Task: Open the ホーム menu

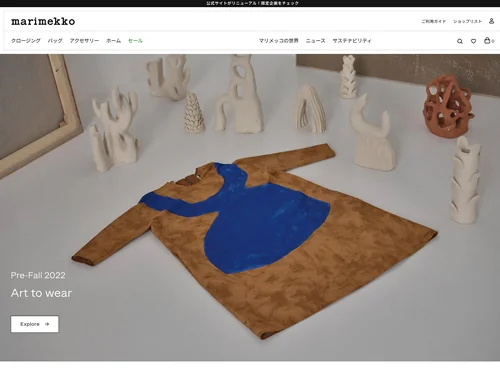Action: 113,41
